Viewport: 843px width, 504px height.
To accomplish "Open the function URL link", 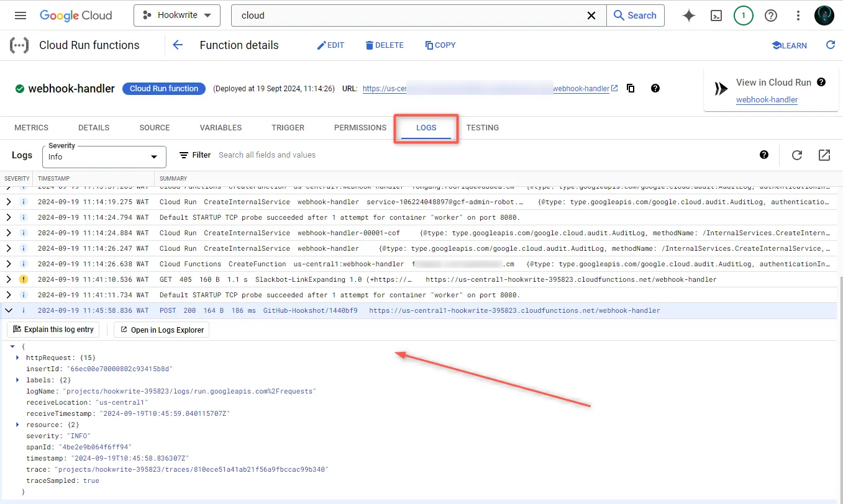I will coord(490,89).
